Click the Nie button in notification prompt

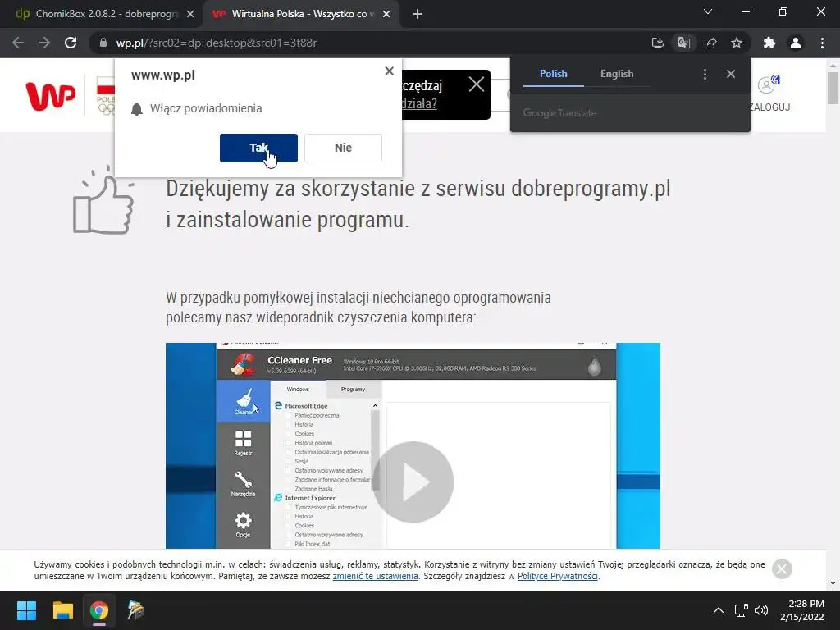tap(343, 148)
